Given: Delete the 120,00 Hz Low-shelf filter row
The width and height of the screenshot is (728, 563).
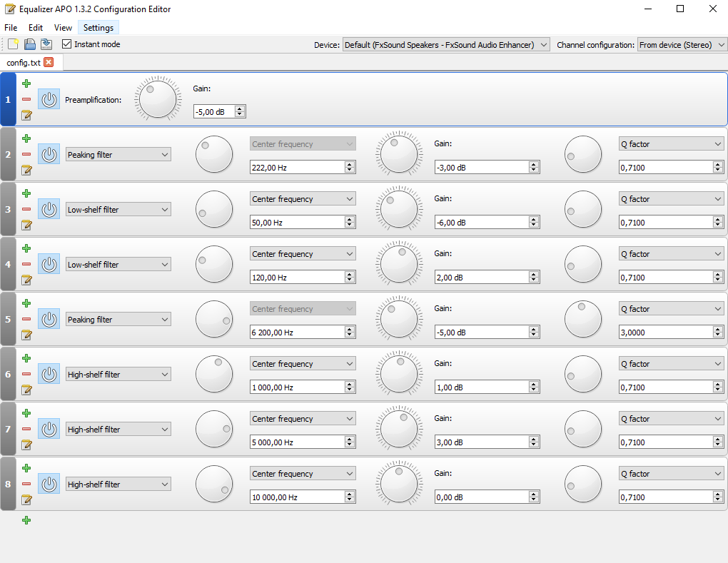Looking at the screenshot, I should (26, 264).
